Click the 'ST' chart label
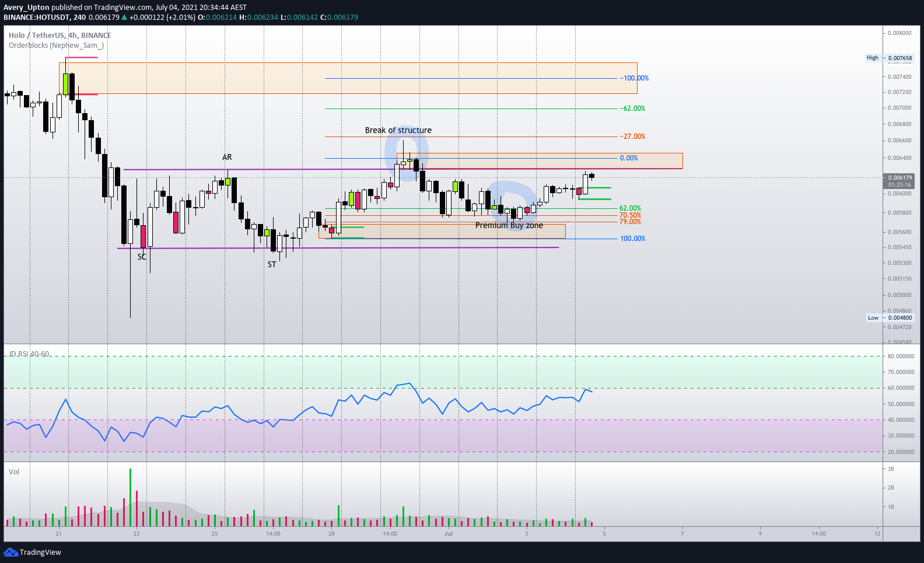The width and height of the screenshot is (924, 563). pyautogui.click(x=272, y=264)
